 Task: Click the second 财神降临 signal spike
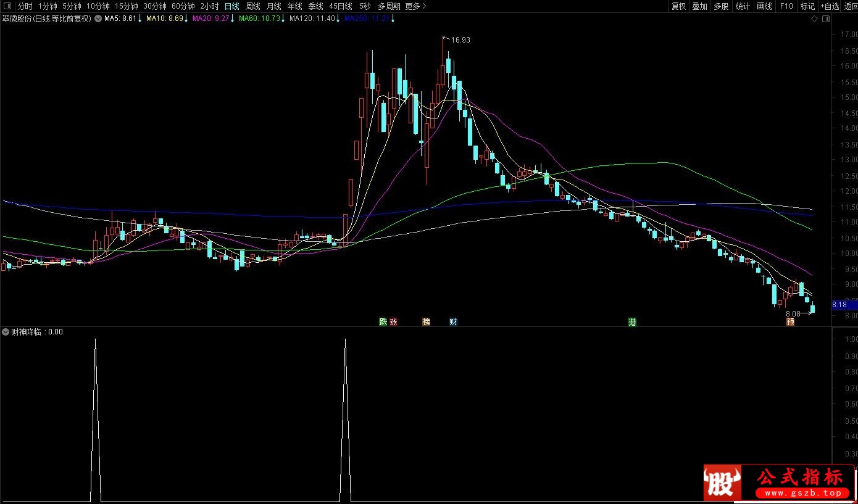tap(345, 419)
